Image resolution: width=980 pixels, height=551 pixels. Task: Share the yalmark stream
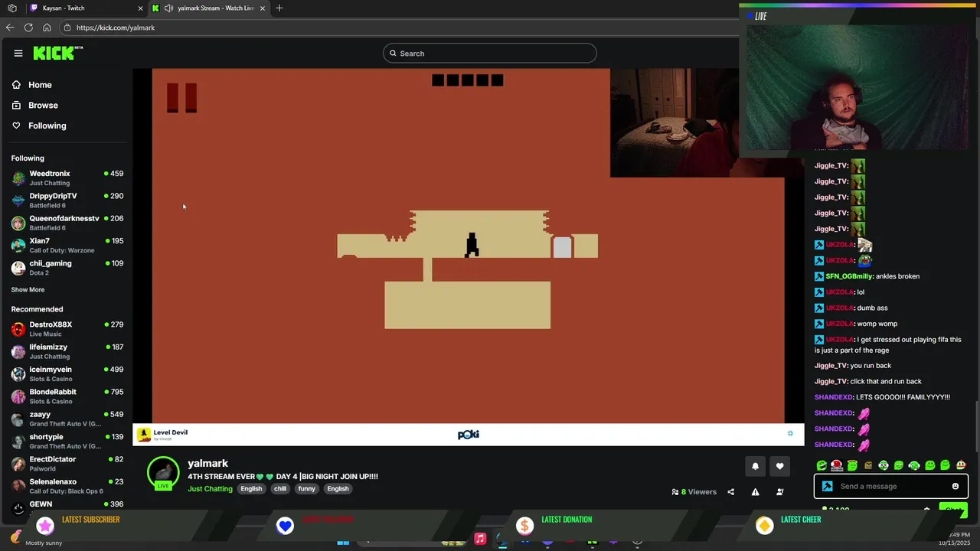730,492
